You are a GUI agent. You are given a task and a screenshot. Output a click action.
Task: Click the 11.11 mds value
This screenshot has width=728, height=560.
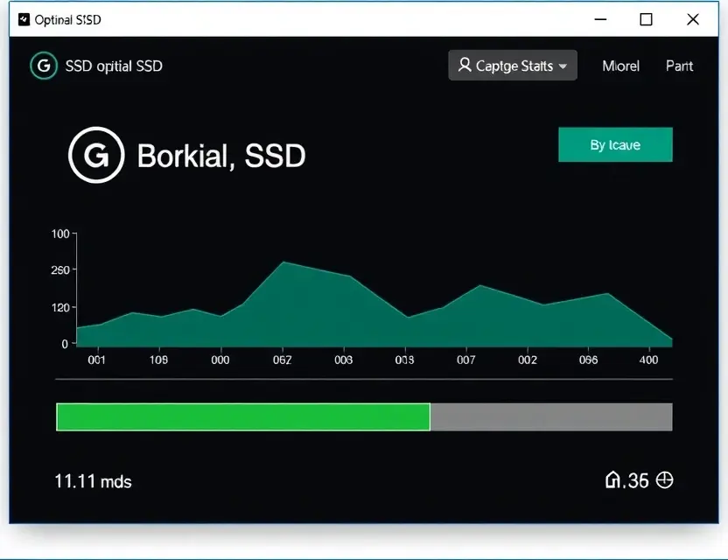[93, 481]
